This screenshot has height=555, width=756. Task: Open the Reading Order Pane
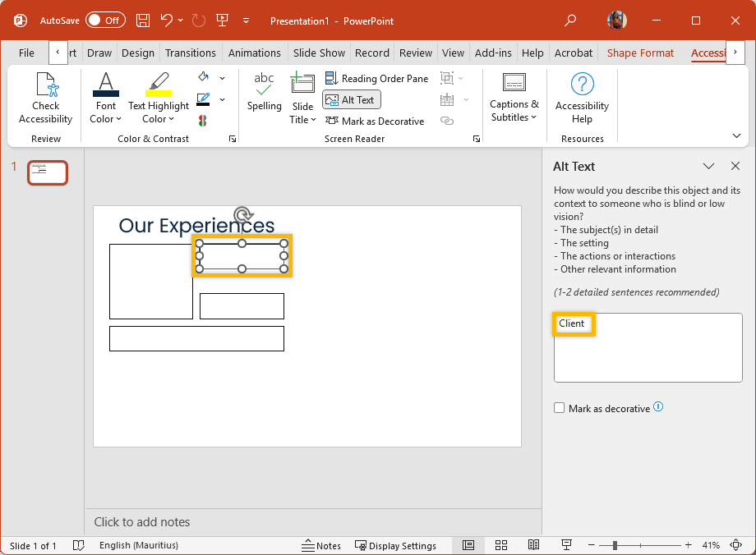377,78
